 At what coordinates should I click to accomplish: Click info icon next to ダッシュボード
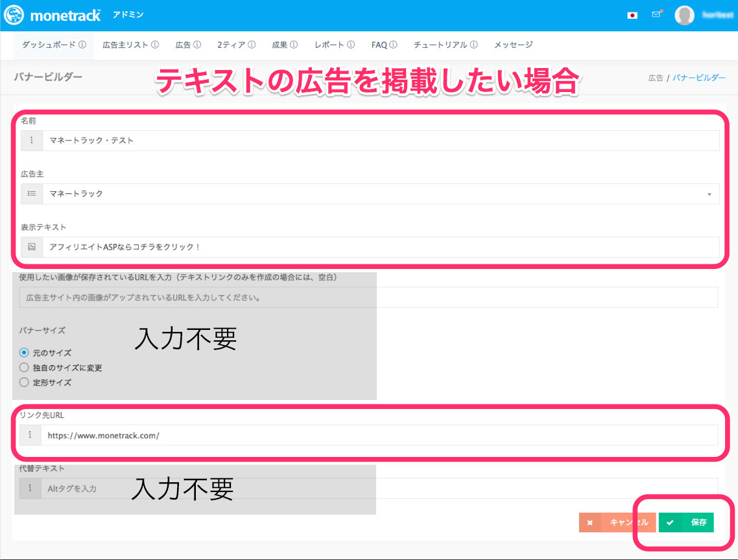tap(82, 45)
